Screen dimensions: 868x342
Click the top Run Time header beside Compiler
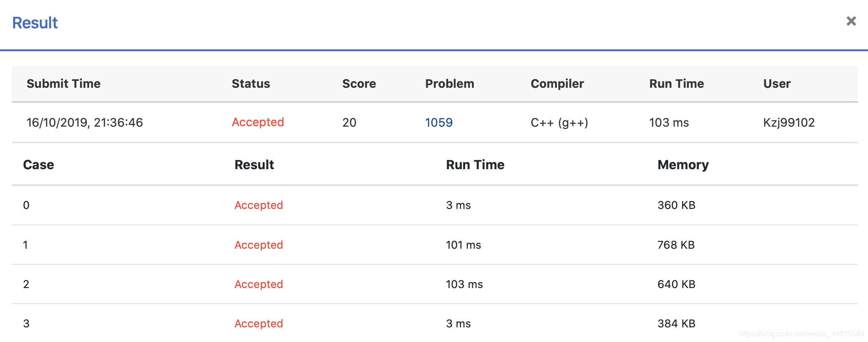click(677, 84)
